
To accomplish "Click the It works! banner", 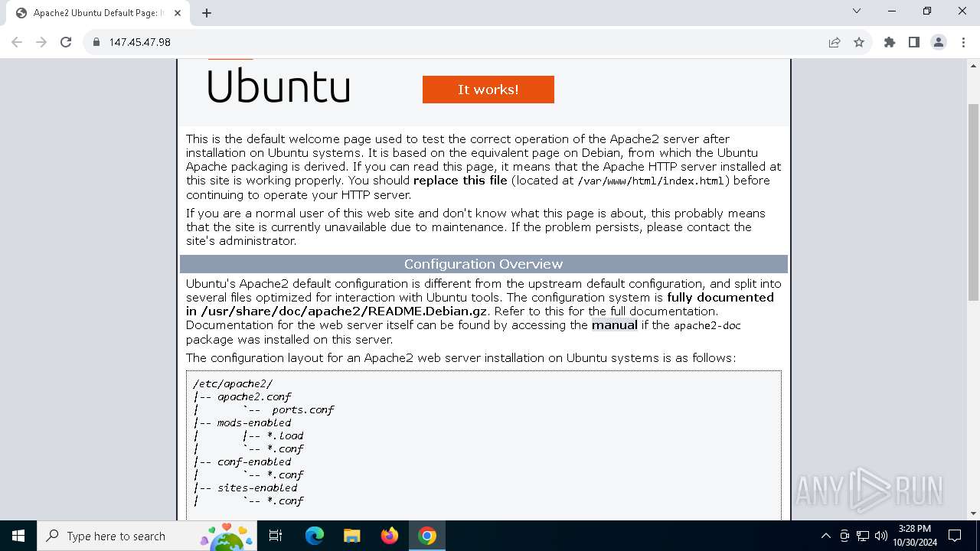I will [x=488, y=90].
